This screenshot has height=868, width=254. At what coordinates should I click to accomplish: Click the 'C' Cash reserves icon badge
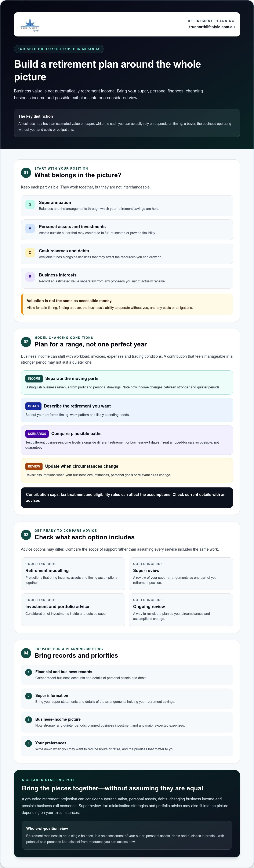pos(30,253)
